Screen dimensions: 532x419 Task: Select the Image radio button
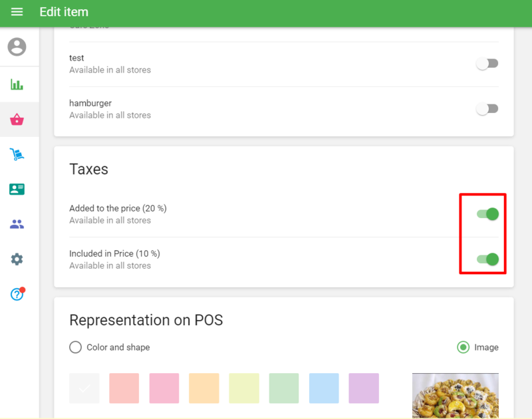click(463, 347)
